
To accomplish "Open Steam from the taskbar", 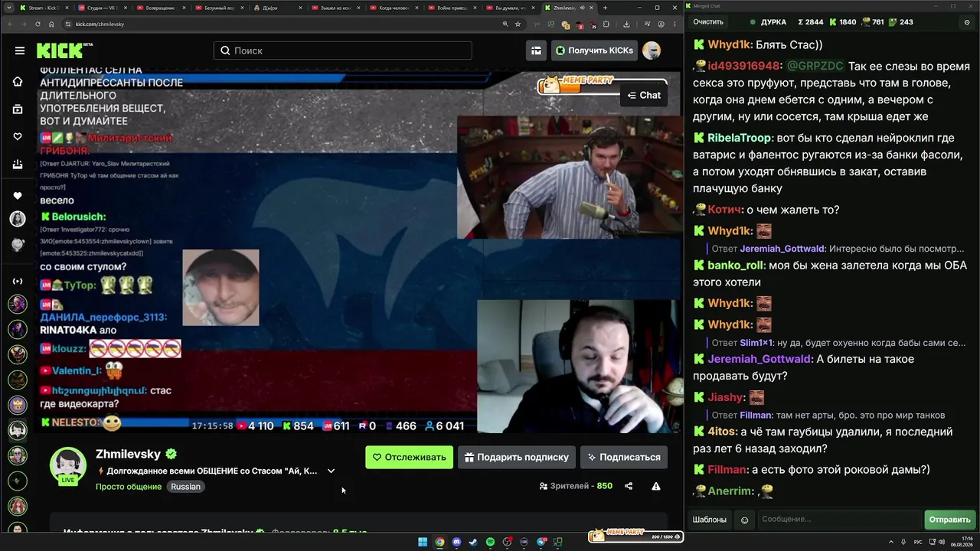I will pyautogui.click(x=474, y=543).
